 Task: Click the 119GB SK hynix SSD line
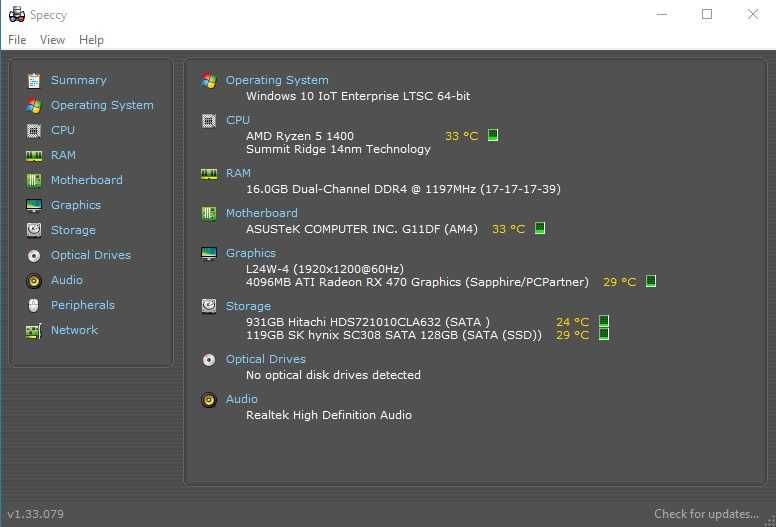394,335
